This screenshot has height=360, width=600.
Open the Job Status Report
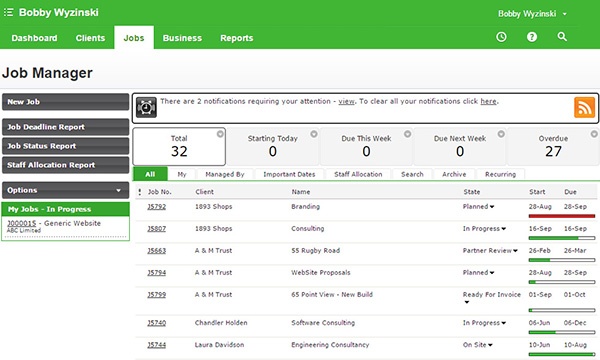(65, 146)
